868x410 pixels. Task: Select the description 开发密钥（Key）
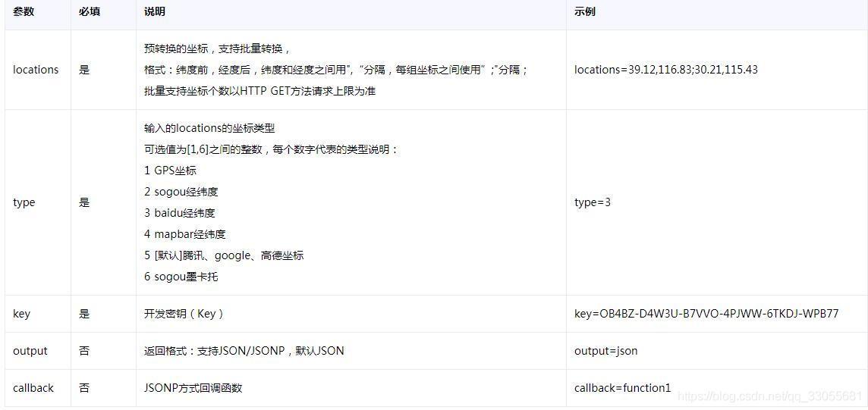[184, 313]
